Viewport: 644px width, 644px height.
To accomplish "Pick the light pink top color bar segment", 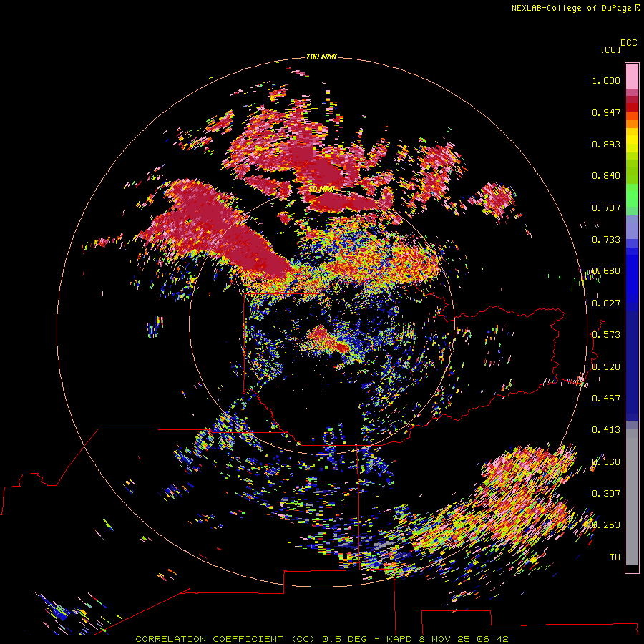I will (x=632, y=77).
